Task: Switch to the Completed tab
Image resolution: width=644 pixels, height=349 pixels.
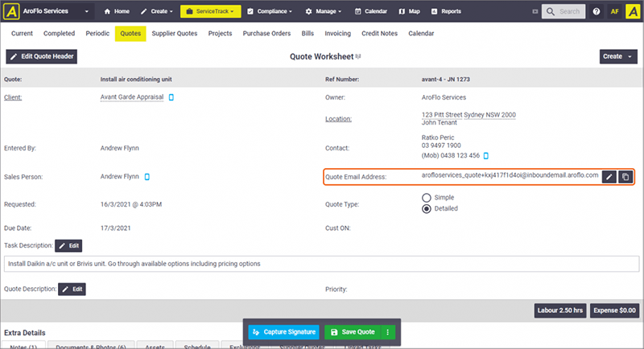Action: [x=59, y=33]
